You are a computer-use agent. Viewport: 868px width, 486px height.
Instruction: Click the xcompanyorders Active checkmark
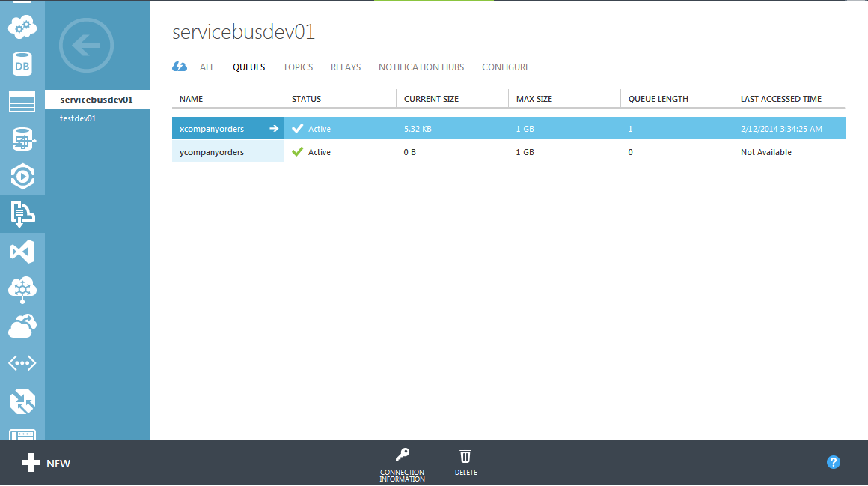pos(297,129)
